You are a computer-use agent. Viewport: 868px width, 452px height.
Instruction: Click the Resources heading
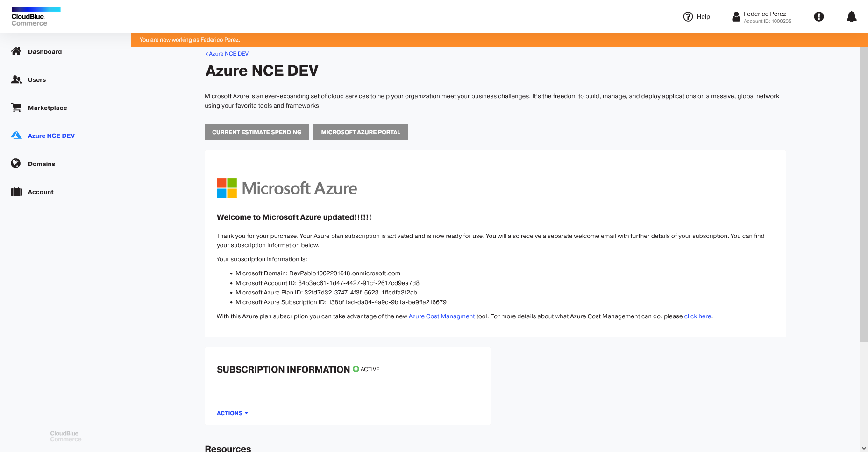coord(228,448)
